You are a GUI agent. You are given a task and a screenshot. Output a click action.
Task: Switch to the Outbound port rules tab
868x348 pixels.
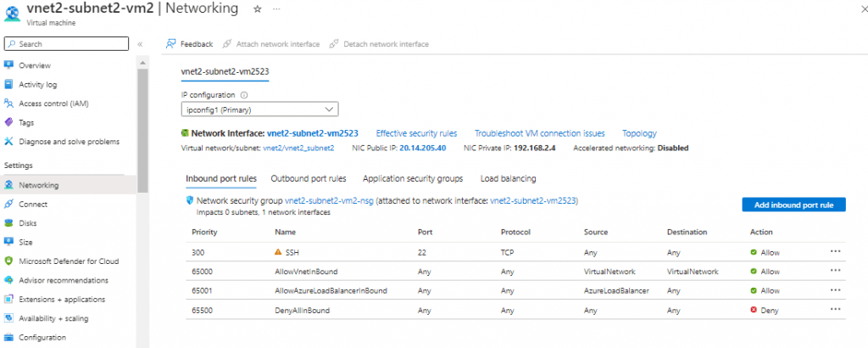coord(308,178)
